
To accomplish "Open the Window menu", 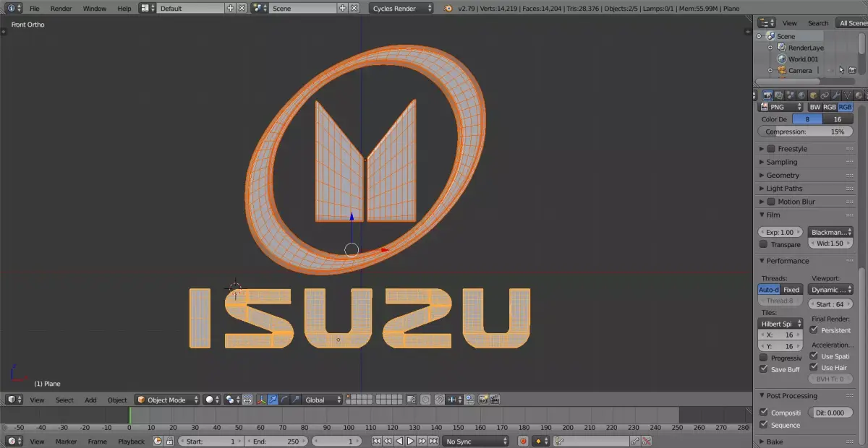I will [94, 8].
